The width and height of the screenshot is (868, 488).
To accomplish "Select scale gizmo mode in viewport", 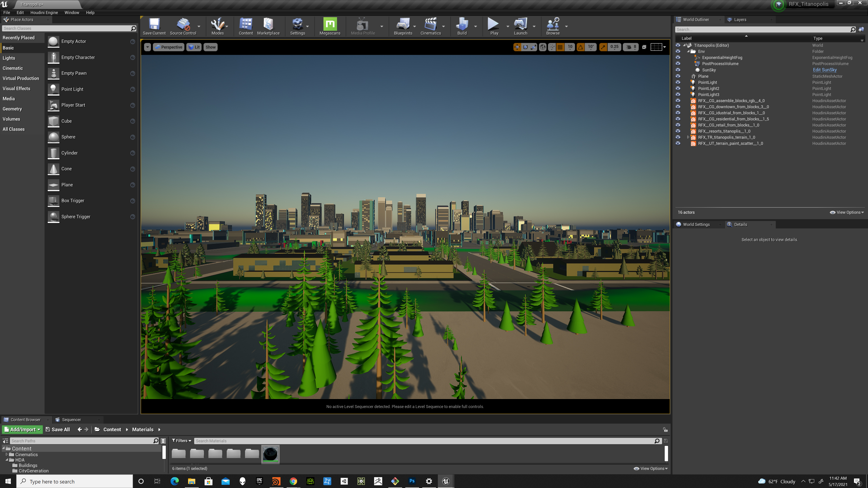I will coord(533,47).
